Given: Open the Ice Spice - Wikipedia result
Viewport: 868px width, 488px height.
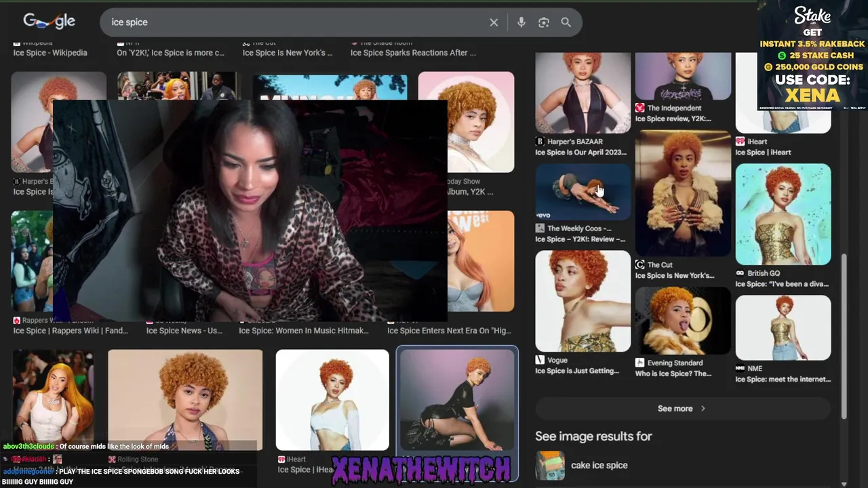Looking at the screenshot, I should point(50,53).
